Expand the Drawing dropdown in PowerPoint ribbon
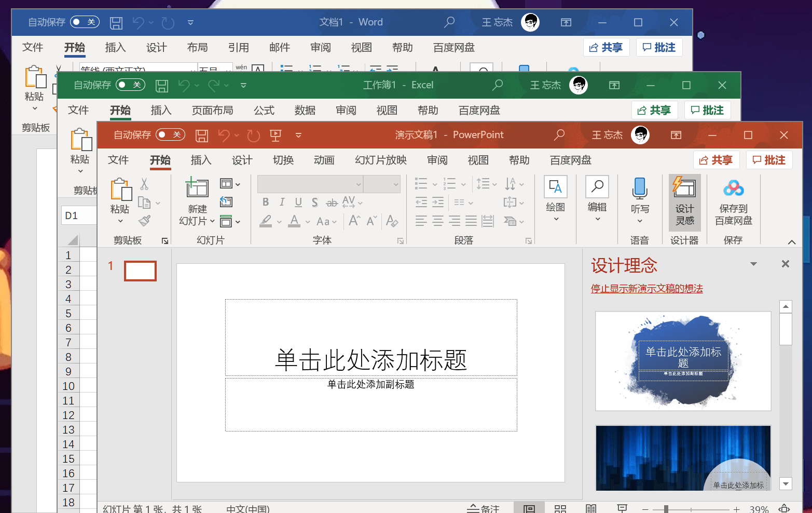812x513 pixels. [556, 219]
